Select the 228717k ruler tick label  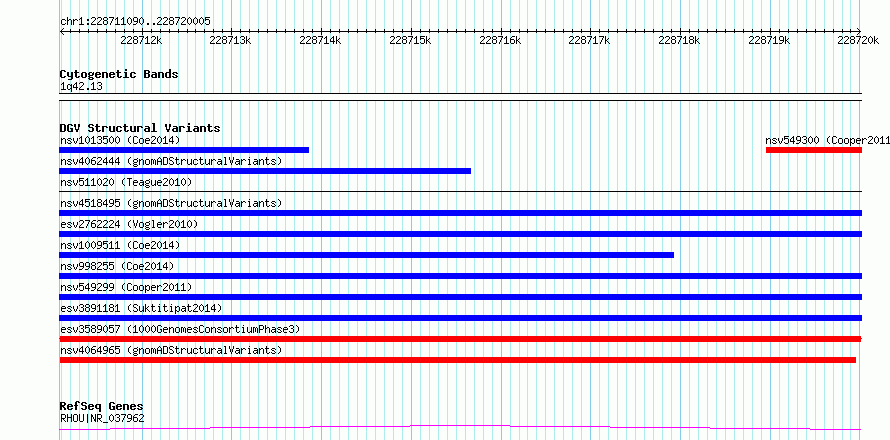[x=589, y=40]
